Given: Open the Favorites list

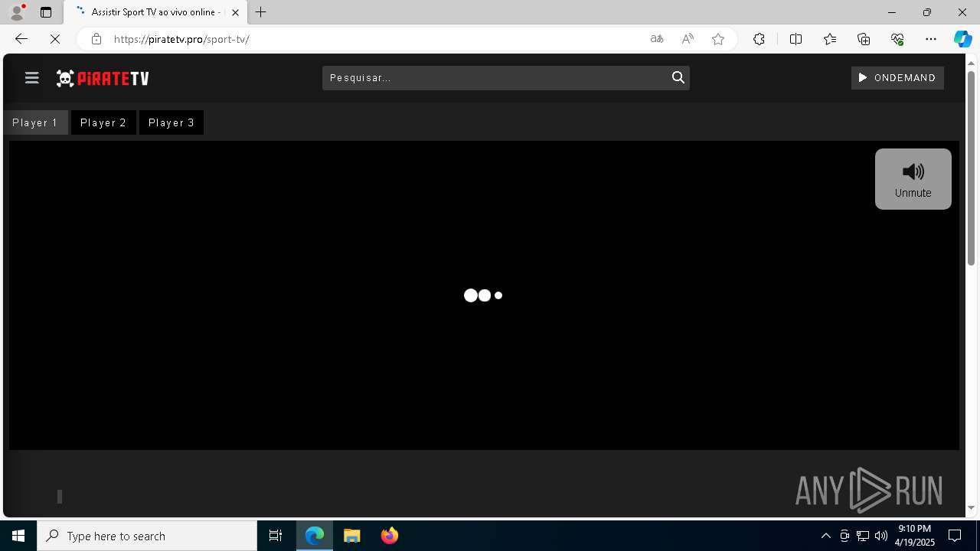Looking at the screenshot, I should pos(830,39).
